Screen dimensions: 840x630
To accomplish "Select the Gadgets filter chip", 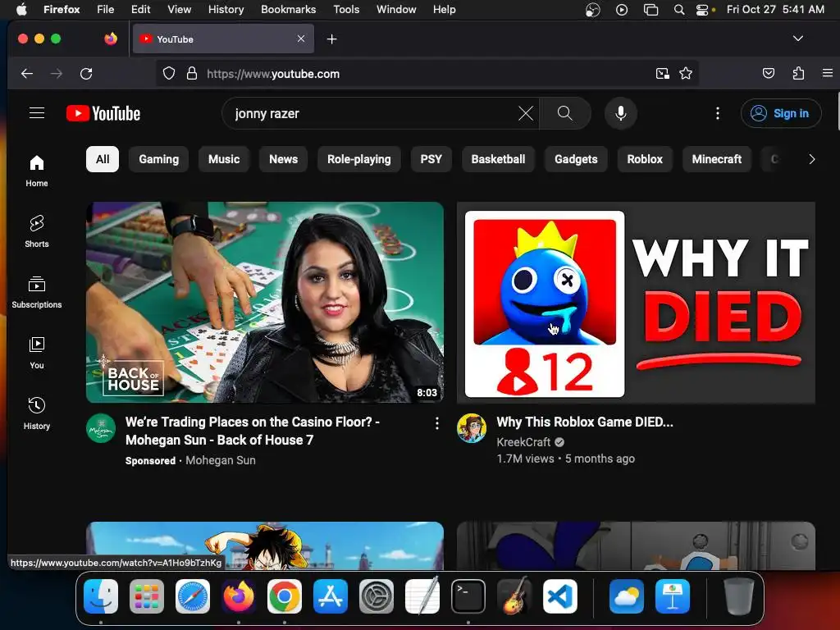I will (x=576, y=159).
